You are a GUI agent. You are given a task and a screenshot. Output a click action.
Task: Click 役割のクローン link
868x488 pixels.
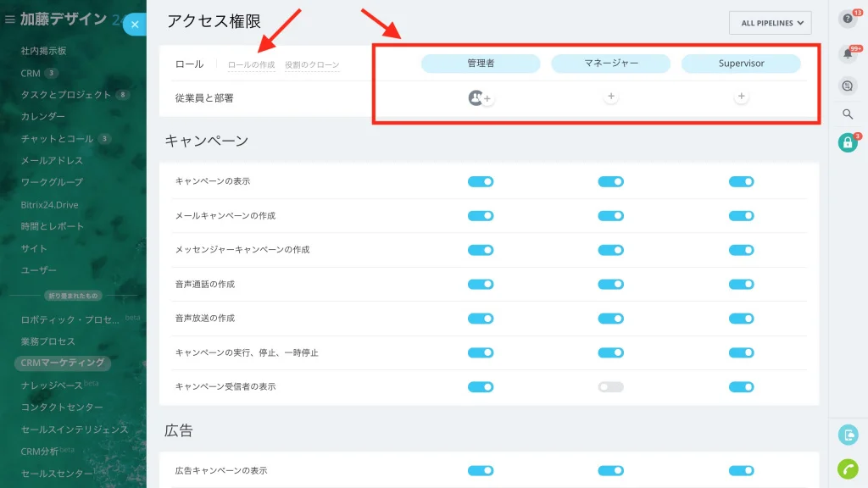(x=312, y=64)
